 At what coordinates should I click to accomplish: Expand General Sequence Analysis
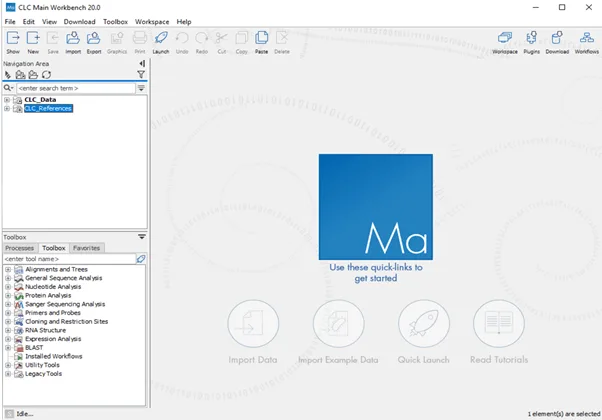(x=8, y=278)
